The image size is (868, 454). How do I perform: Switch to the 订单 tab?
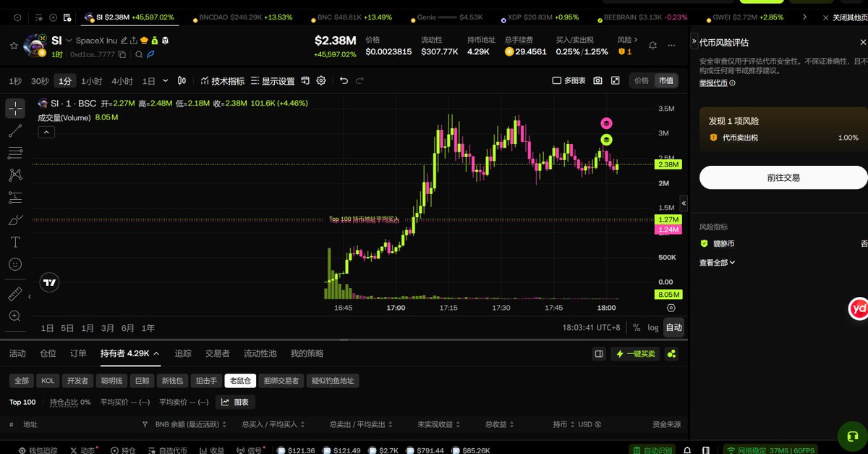(78, 353)
